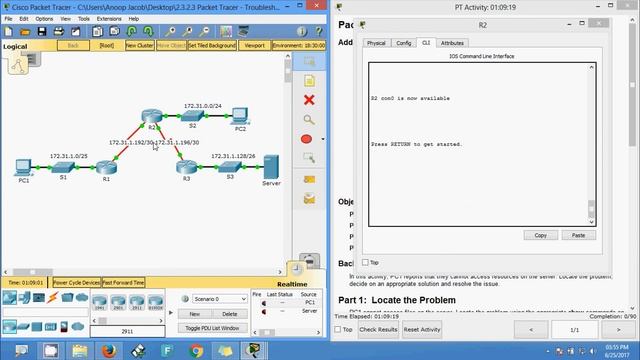640x360 pixels.
Task: Click the New file icon in toolbar
Action: (x=9, y=31)
